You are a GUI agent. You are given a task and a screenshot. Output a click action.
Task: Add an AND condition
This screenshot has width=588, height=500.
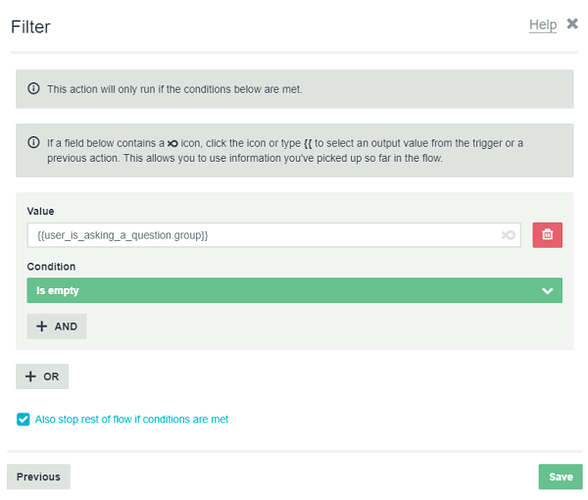pos(57,326)
